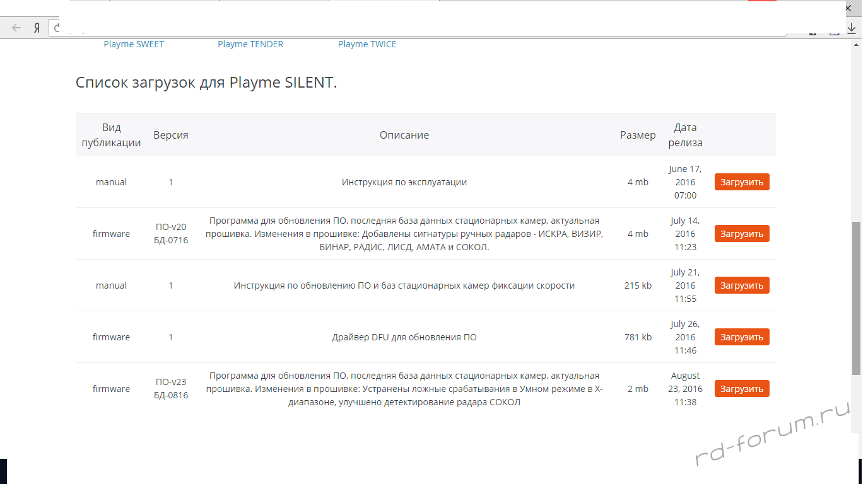Download the manual dated July 21, 2016
This screenshot has height=484, width=868.
click(x=742, y=285)
